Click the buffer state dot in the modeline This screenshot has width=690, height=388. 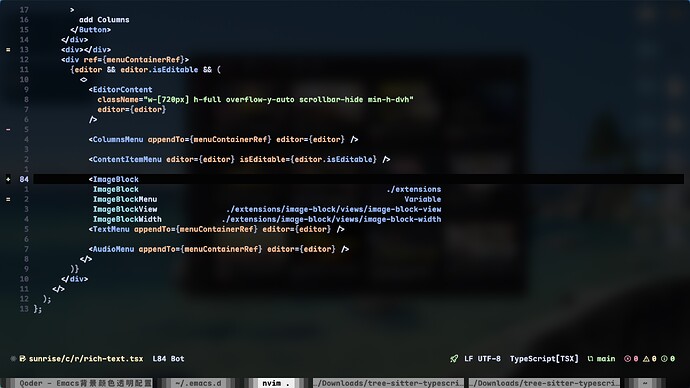(x=13, y=359)
